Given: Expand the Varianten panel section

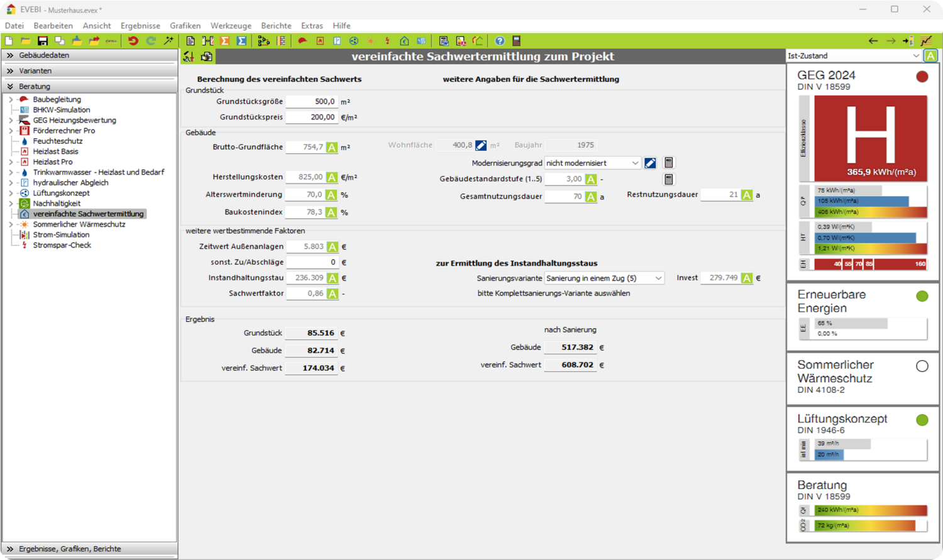Looking at the screenshot, I should (x=89, y=71).
